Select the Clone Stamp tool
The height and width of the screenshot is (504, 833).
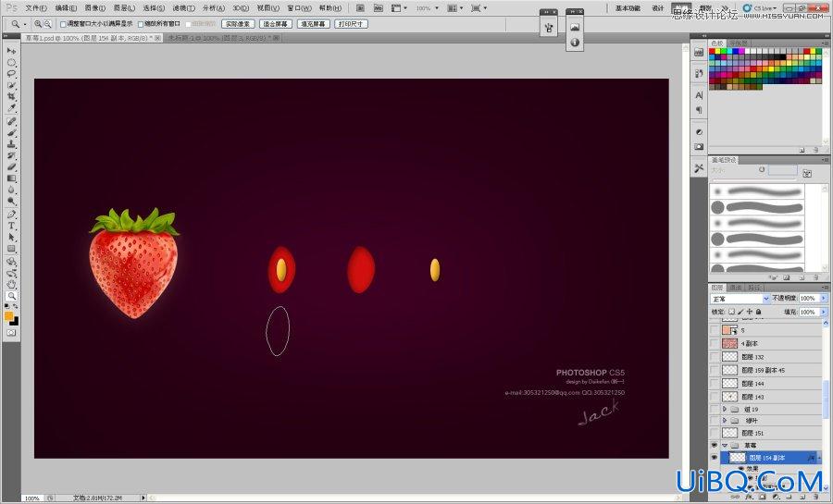(x=11, y=143)
